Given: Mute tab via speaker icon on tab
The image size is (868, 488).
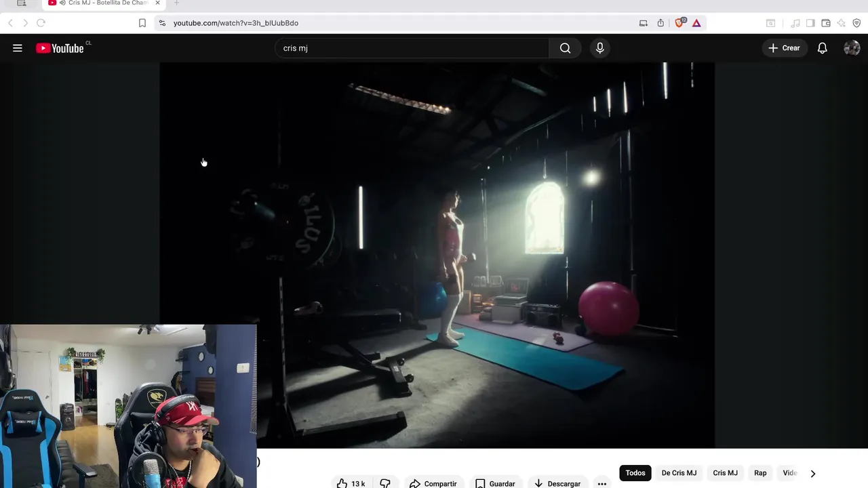Looking at the screenshot, I should tap(62, 3).
